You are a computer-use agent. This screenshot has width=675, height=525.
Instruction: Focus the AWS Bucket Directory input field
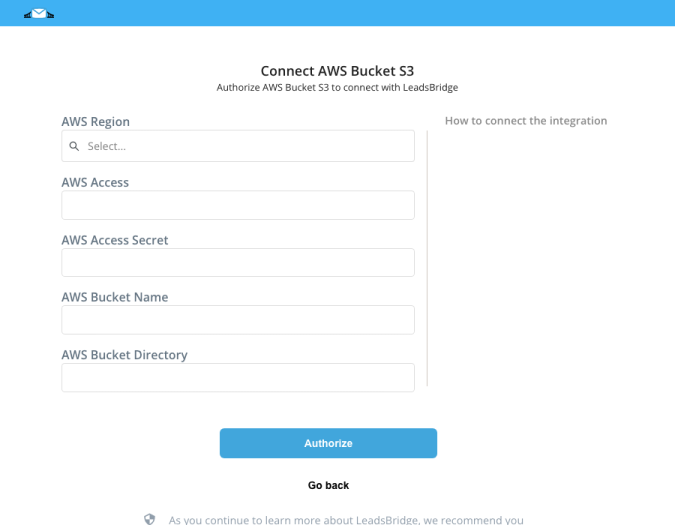pyautogui.click(x=238, y=378)
